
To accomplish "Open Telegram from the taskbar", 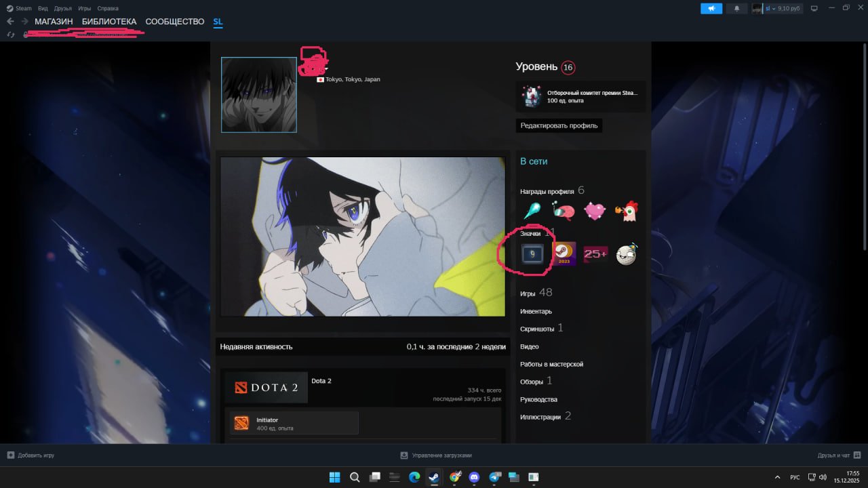I will click(x=494, y=477).
